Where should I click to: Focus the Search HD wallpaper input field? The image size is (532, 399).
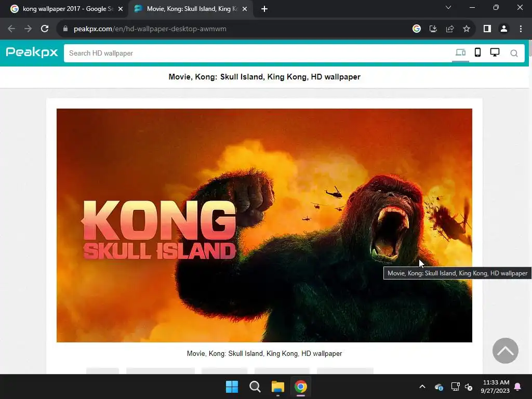[x=258, y=54]
